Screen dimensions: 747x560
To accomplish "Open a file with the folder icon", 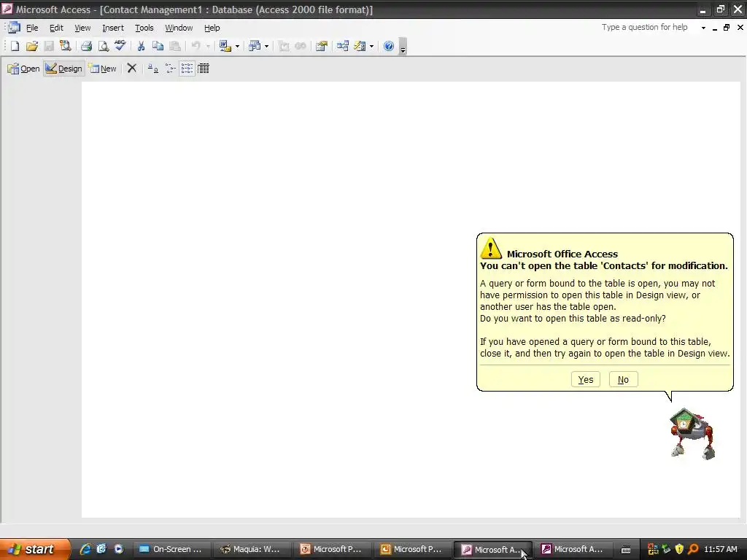I will click(32, 46).
